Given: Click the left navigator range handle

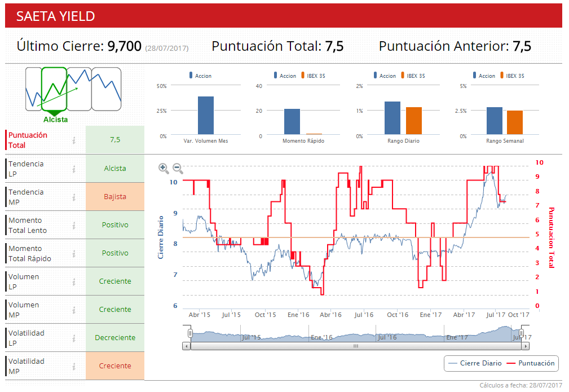Looking at the screenshot, I should point(190,333).
